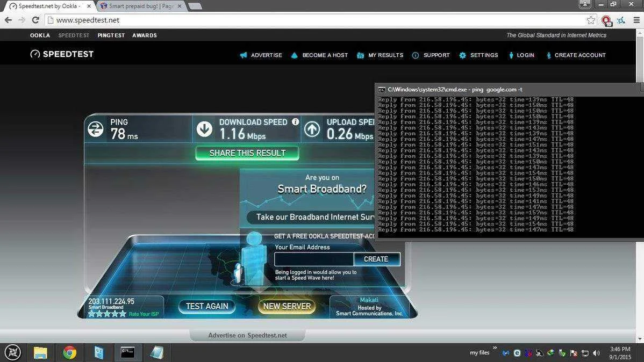Click the 203.111.224.95 IP address text
Image resolution: width=644 pixels, height=362 pixels.
tap(111, 301)
